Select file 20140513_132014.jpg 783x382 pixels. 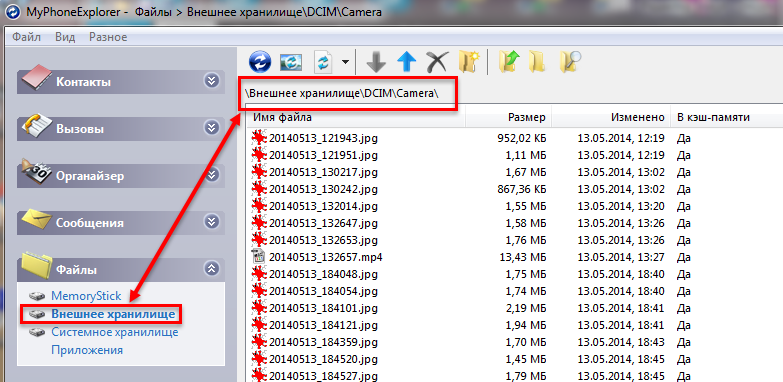click(323, 206)
